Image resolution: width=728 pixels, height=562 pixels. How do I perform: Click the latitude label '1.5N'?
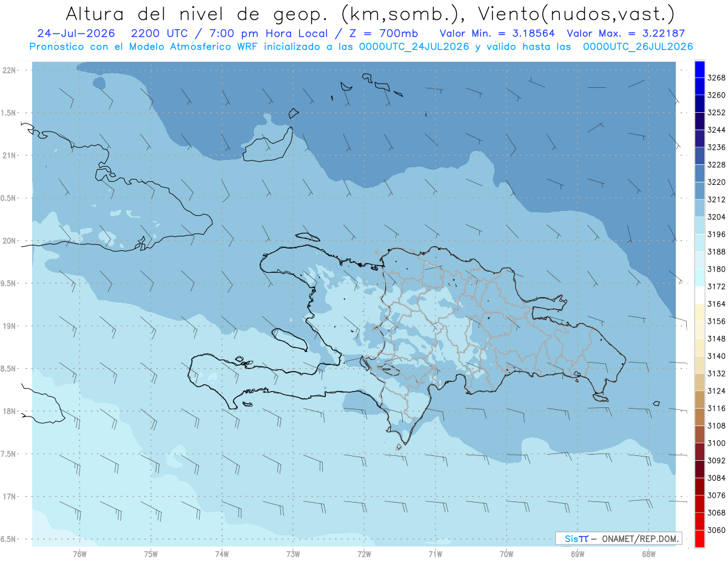coord(8,113)
